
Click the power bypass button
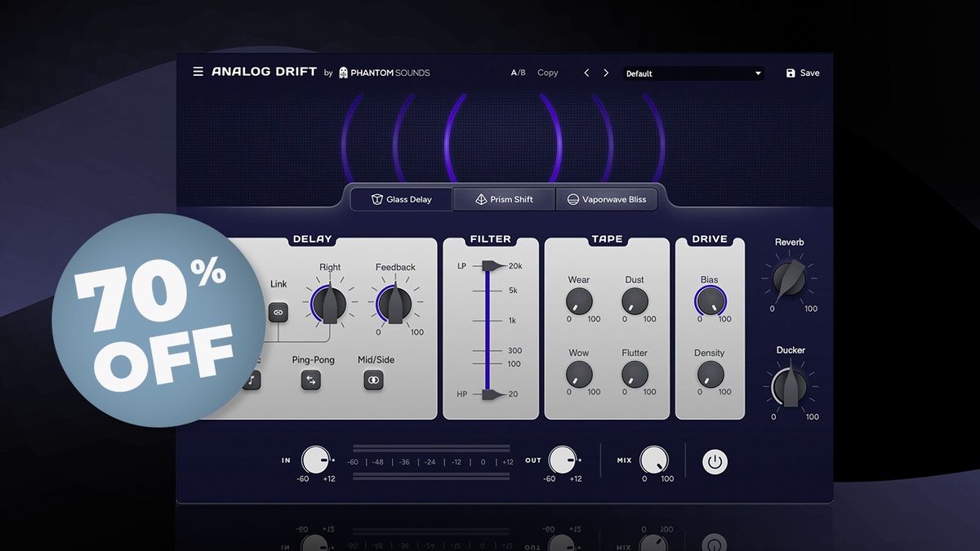(715, 462)
